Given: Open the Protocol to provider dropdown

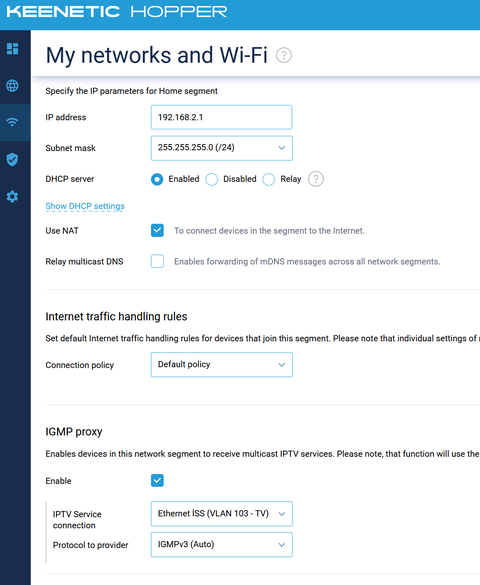Looking at the screenshot, I should [222, 545].
